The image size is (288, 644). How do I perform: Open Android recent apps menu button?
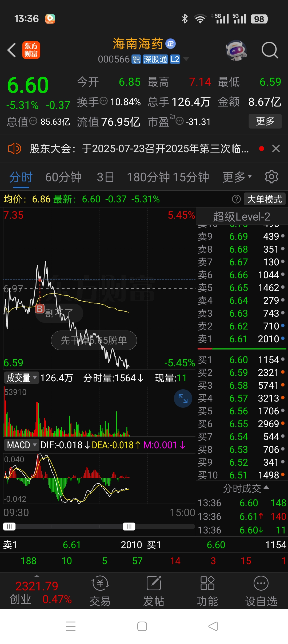(x=71, y=626)
